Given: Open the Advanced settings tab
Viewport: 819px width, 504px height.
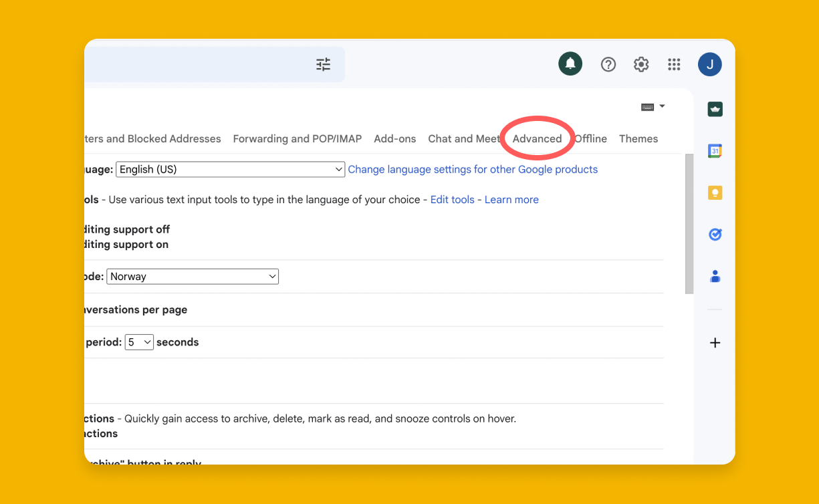Looking at the screenshot, I should click(538, 138).
